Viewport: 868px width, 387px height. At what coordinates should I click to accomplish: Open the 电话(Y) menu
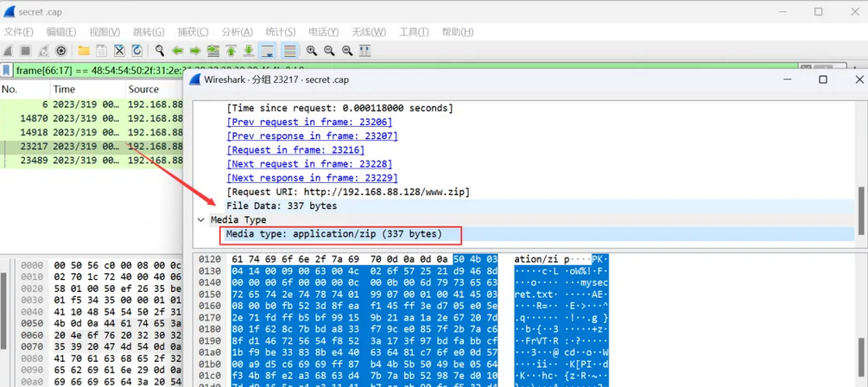tap(324, 32)
